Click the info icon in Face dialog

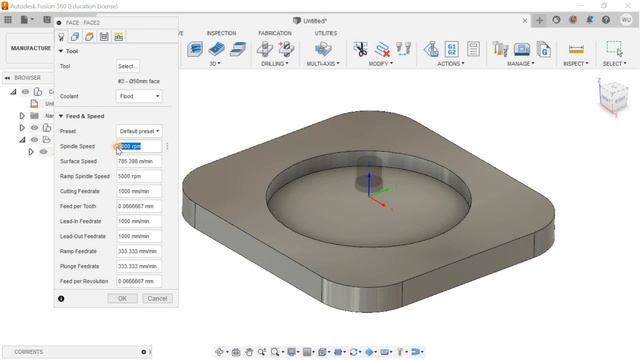(x=61, y=299)
